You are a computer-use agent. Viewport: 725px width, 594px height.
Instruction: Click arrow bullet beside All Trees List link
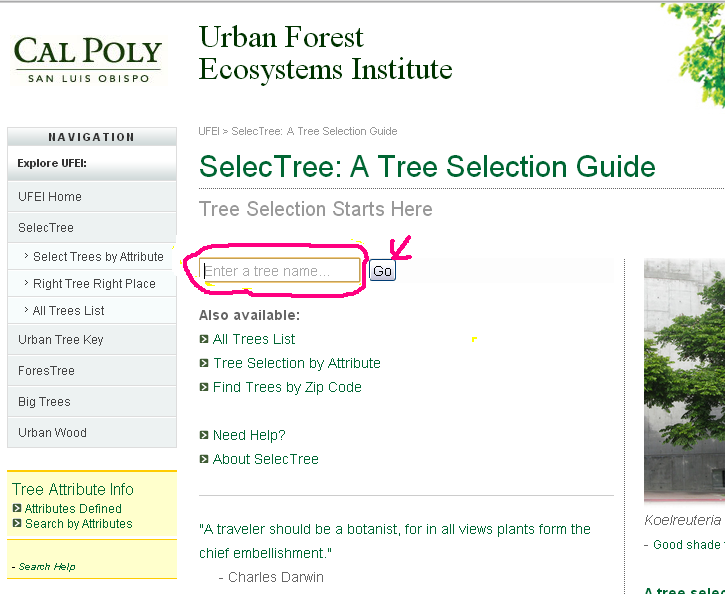tap(204, 339)
